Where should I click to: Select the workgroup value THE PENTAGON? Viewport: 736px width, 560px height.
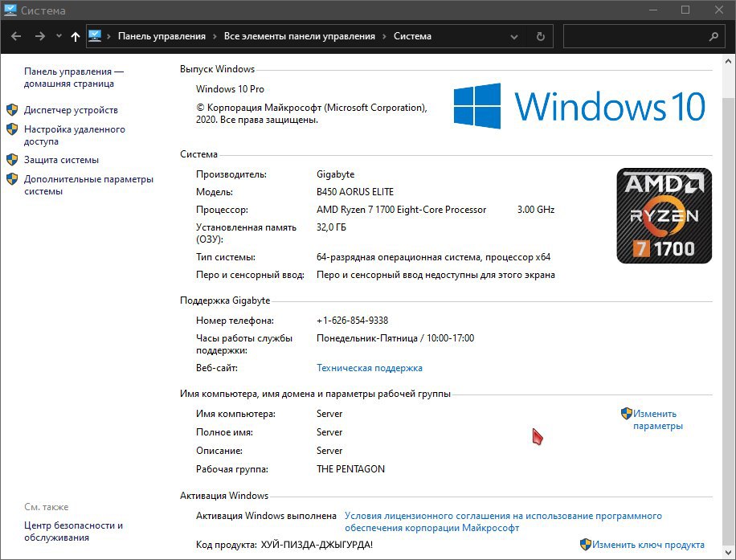click(x=350, y=469)
